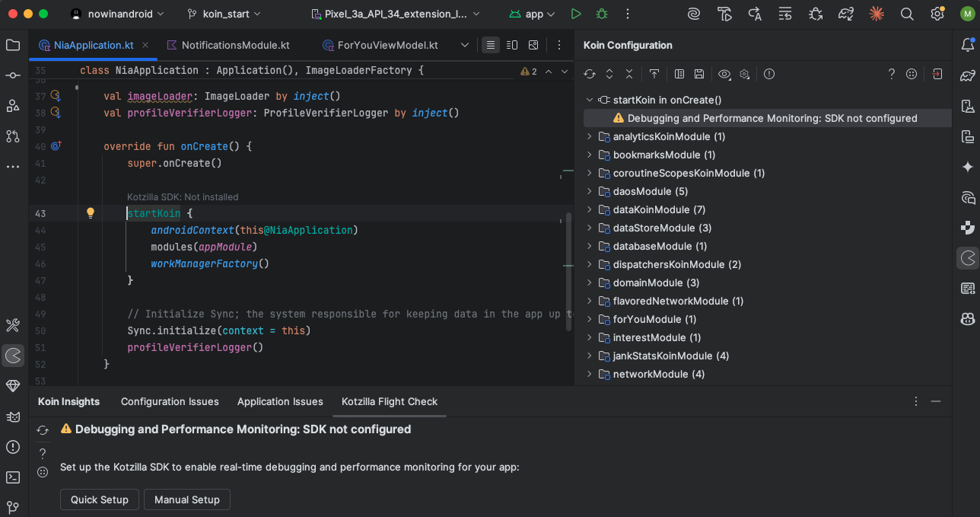Refresh the Koin Configuration tree
The height and width of the screenshot is (517, 980).
pyautogui.click(x=589, y=74)
